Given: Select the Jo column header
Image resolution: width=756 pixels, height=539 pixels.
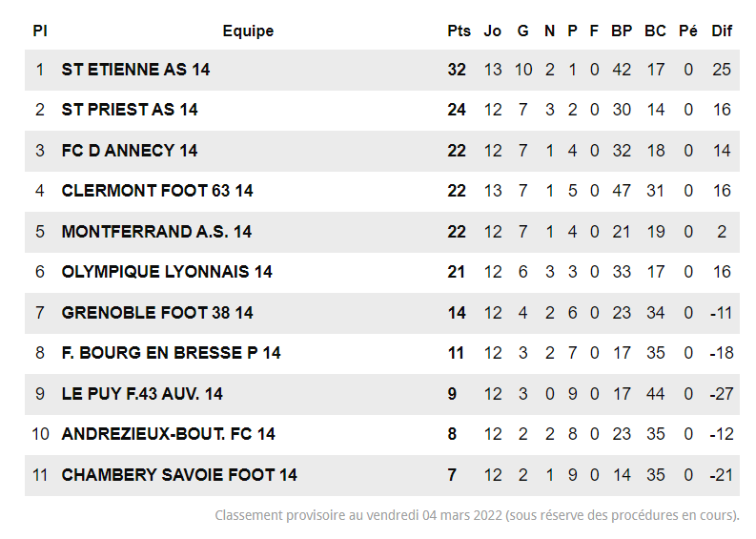Looking at the screenshot, I should click(x=492, y=31).
